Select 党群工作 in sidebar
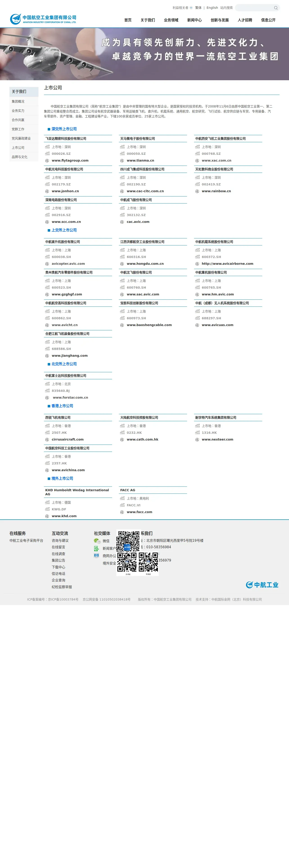 [24, 129]
